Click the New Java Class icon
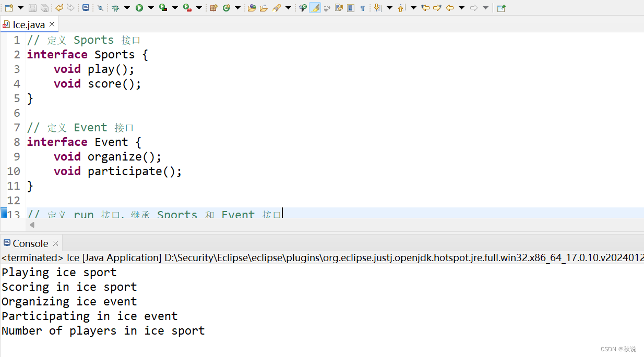The height and width of the screenshot is (357, 644). click(x=226, y=8)
